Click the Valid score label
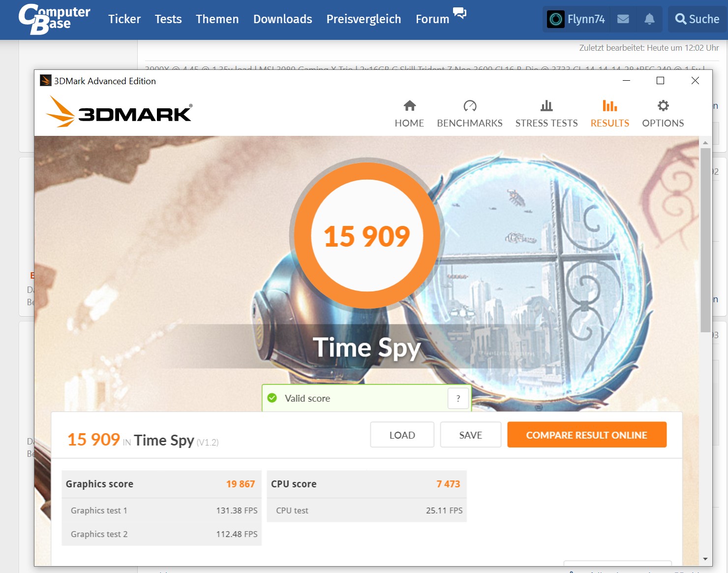This screenshot has width=728, height=573. 307,398
